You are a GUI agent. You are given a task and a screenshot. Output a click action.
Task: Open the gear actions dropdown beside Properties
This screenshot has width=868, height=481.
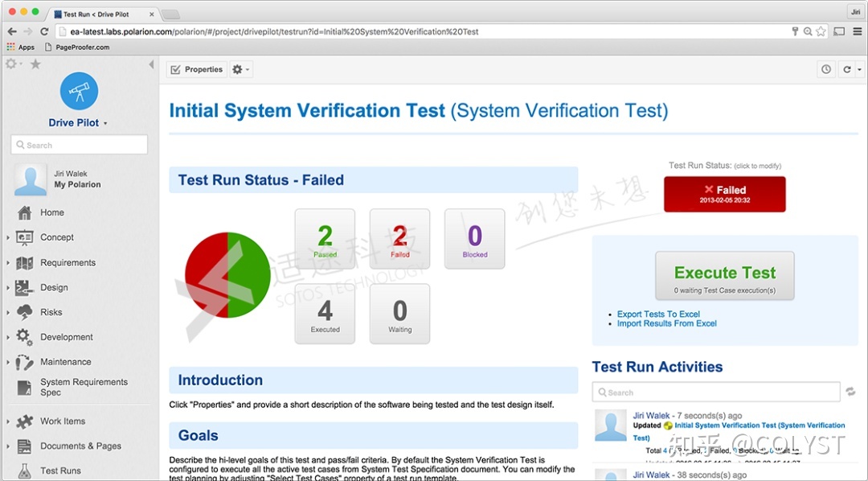(241, 69)
